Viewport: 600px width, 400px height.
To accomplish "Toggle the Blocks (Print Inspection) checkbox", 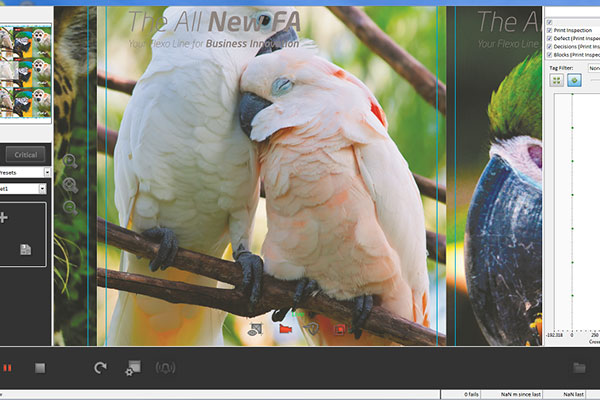I will pos(549,55).
